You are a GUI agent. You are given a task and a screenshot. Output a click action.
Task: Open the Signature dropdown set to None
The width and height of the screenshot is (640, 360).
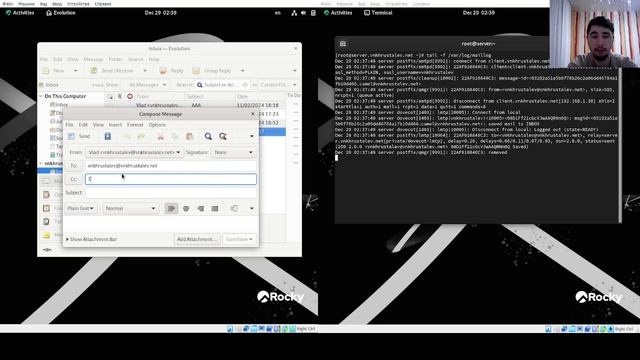tap(233, 152)
